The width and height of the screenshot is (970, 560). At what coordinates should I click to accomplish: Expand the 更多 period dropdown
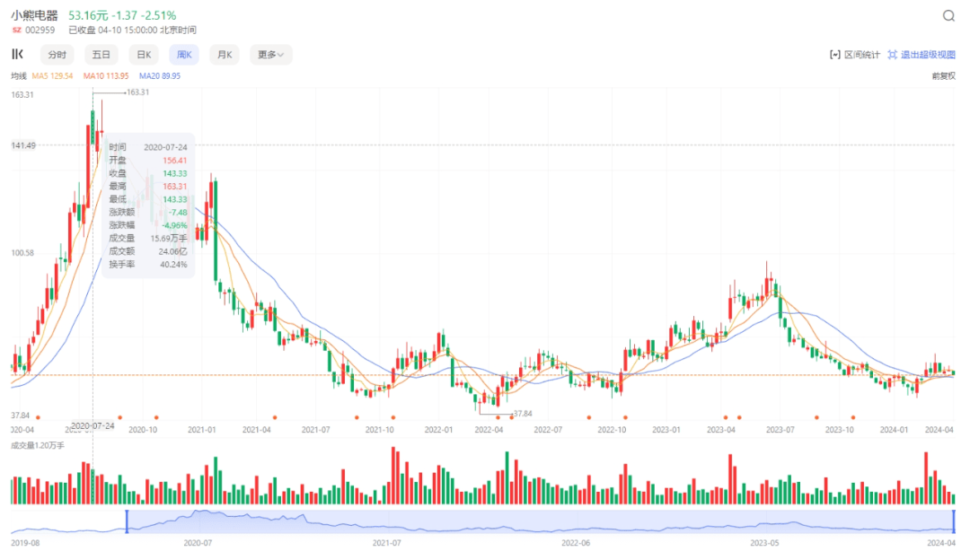(x=270, y=55)
